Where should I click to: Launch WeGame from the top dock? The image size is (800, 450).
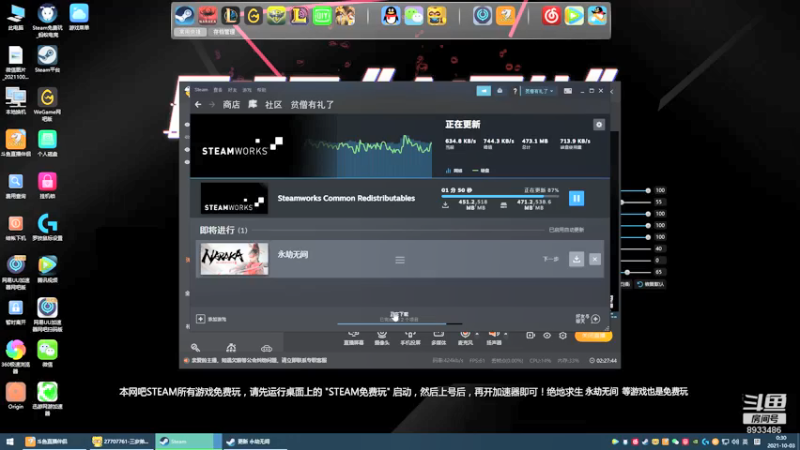(x=253, y=15)
